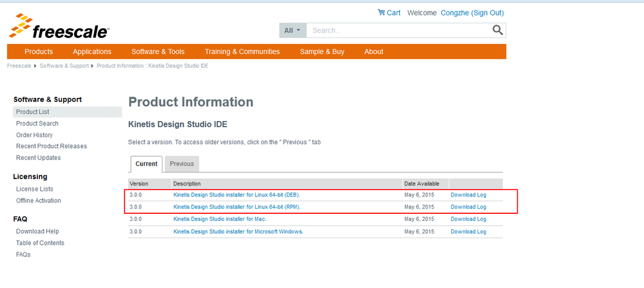The image size is (644, 288).
Task: Open Table of Contents under FAQ
Action: [x=40, y=243]
